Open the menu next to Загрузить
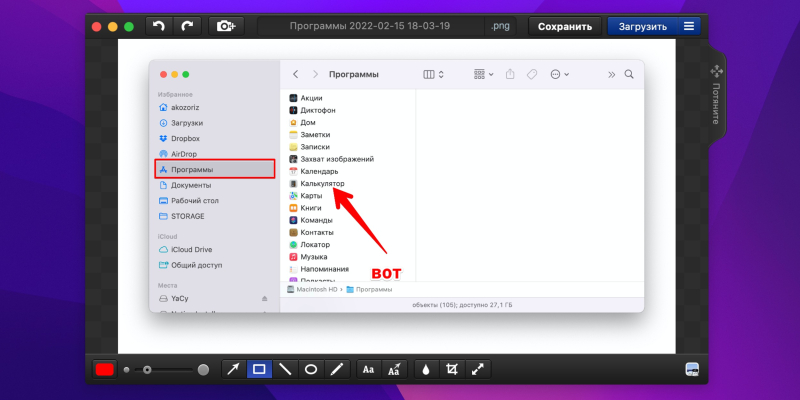 coord(689,26)
